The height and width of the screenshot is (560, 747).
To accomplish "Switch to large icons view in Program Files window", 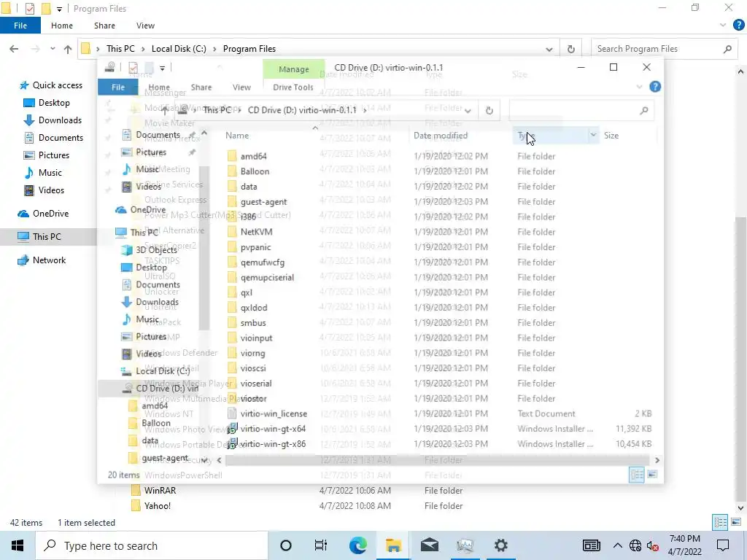I will [x=736, y=522].
